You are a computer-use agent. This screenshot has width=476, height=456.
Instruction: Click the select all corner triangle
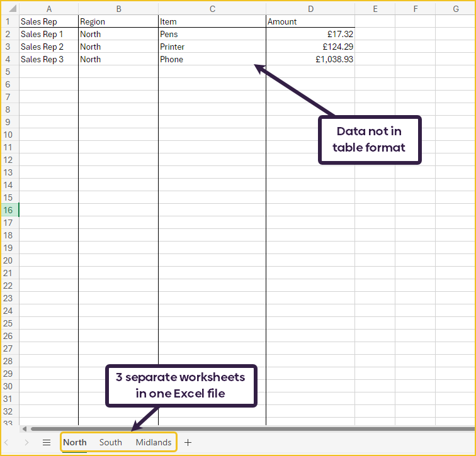[10, 9]
